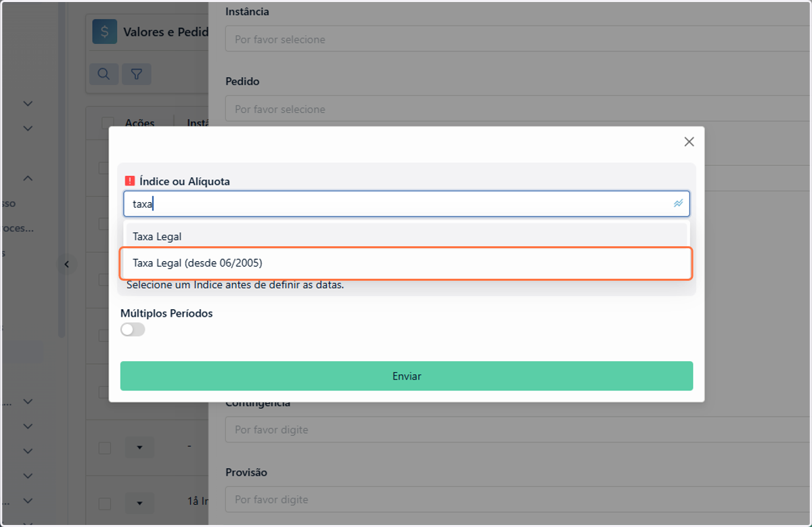Click the 'Múltiplos Períodos' label text
The height and width of the screenshot is (527, 812).
[166, 313]
